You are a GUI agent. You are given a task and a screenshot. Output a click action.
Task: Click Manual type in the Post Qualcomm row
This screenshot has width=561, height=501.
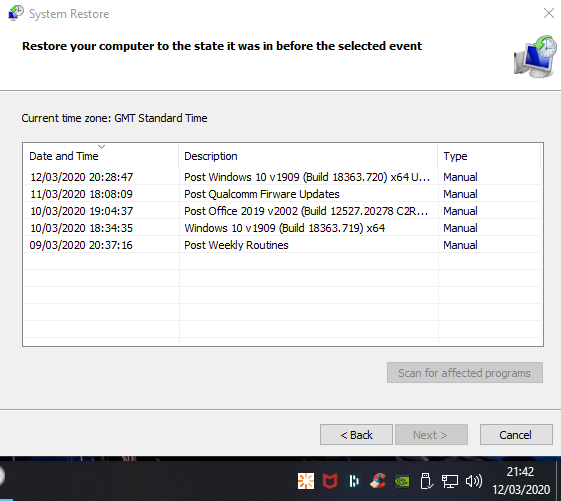coord(460,194)
